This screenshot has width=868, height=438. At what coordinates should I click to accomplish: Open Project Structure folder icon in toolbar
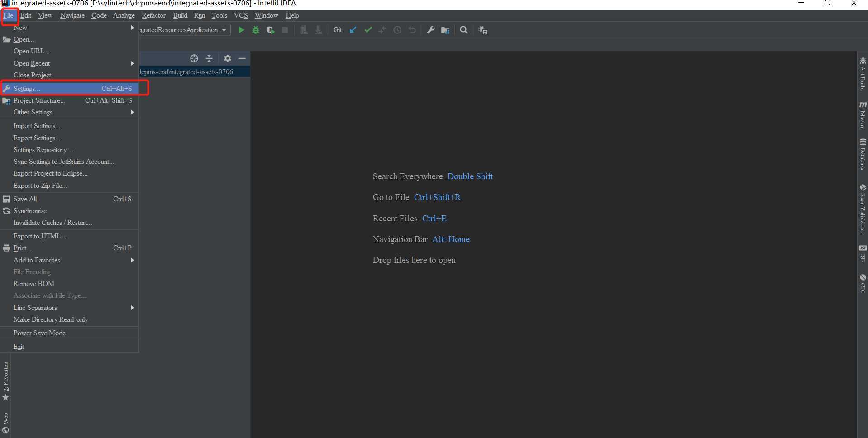point(445,30)
